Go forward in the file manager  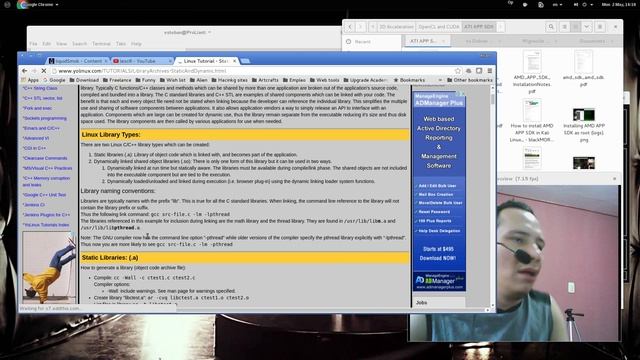coord(360,27)
